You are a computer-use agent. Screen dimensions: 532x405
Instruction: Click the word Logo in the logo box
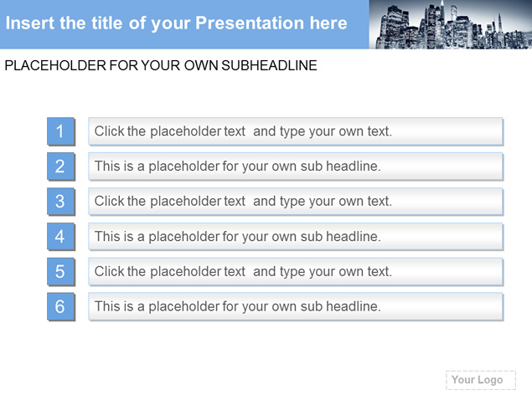(490, 380)
